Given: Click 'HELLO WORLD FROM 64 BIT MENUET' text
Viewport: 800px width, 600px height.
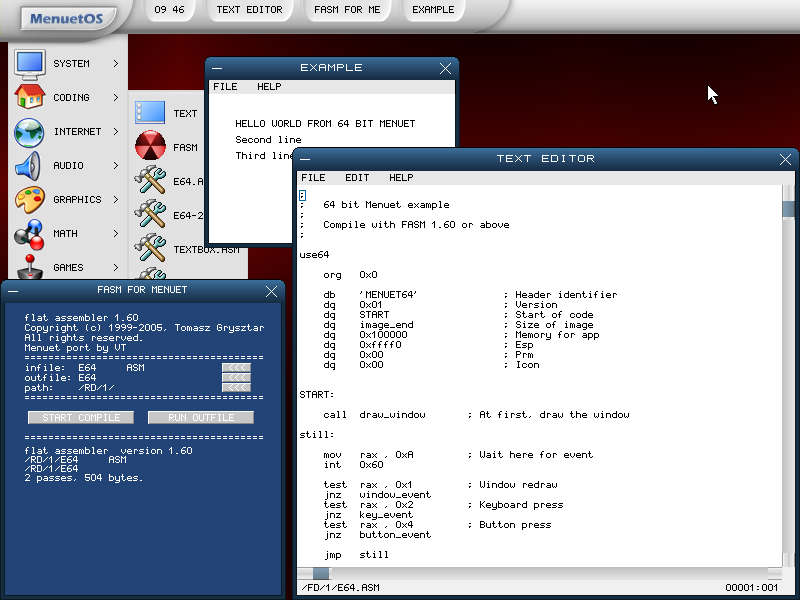Looking at the screenshot, I should pyautogui.click(x=325, y=123).
